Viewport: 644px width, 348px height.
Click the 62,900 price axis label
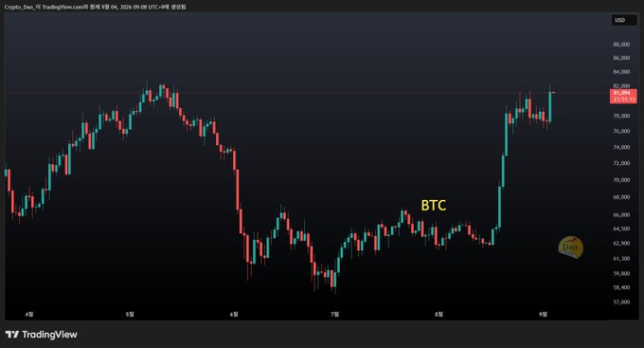[621, 244]
